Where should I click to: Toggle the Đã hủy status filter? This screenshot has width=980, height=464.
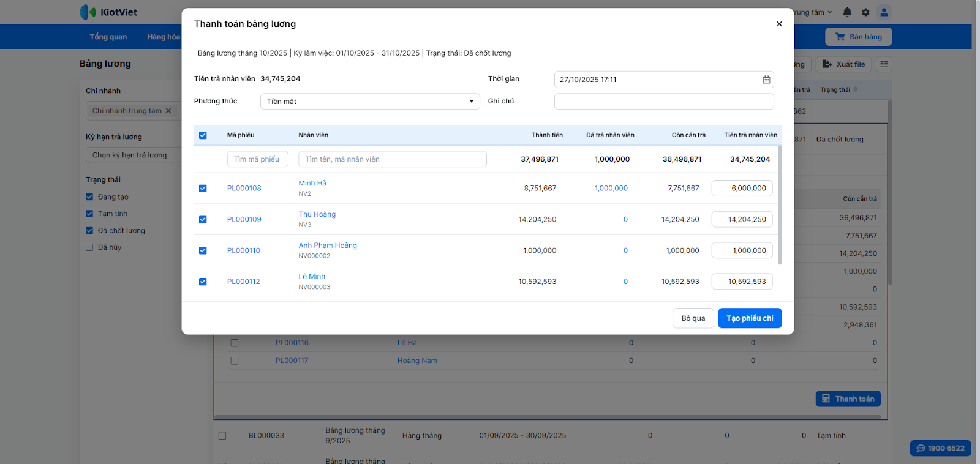point(89,247)
